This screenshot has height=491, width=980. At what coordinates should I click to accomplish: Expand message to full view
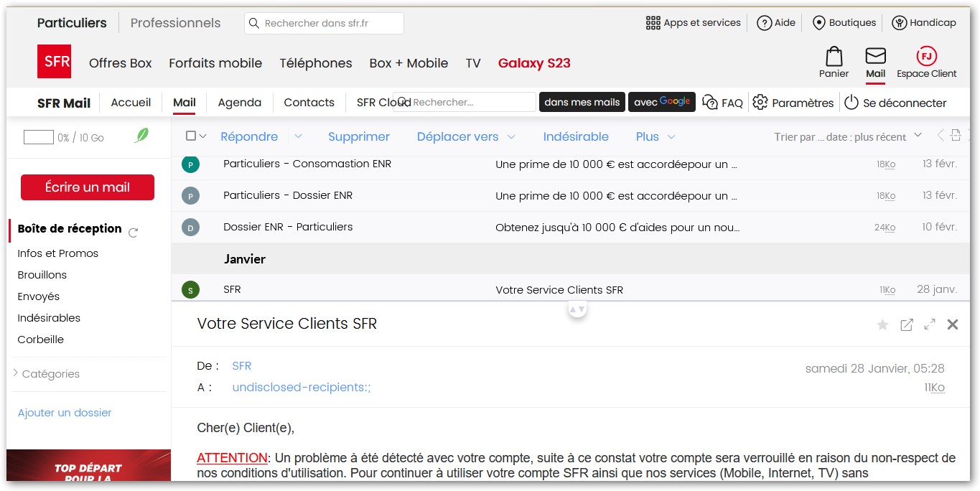[930, 324]
